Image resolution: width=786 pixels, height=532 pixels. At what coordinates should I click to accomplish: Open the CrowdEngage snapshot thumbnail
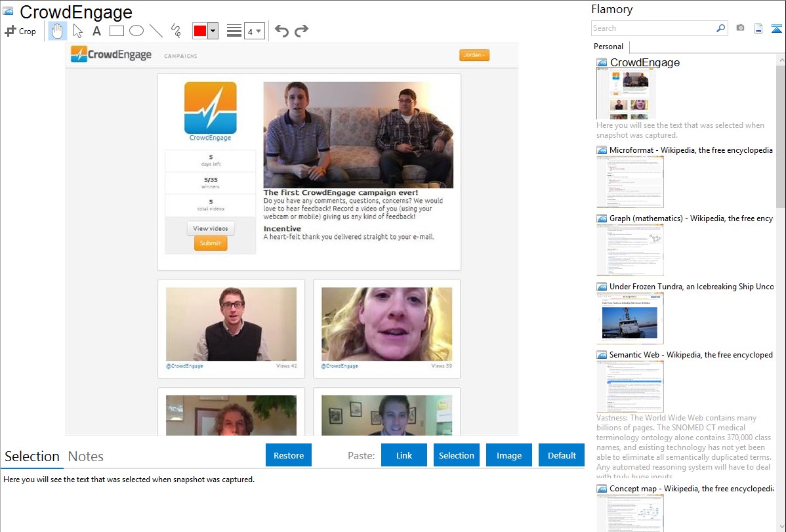coord(626,94)
